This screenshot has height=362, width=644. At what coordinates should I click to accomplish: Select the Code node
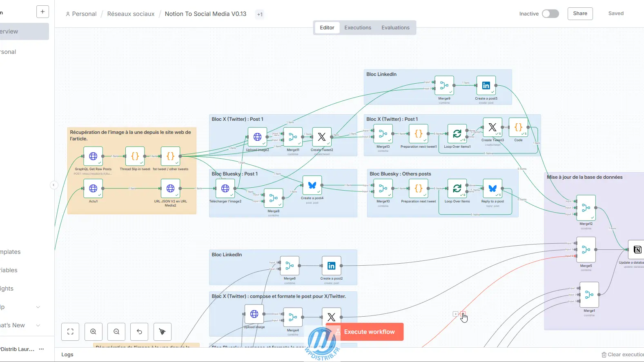click(518, 127)
